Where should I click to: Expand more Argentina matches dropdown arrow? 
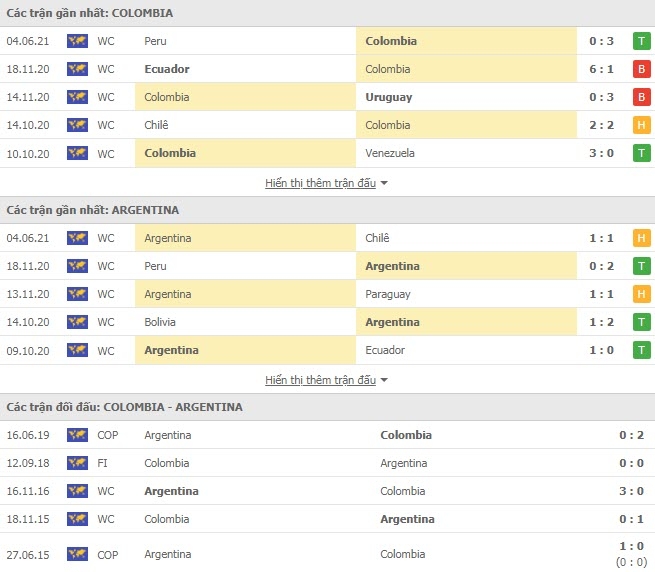click(x=384, y=380)
